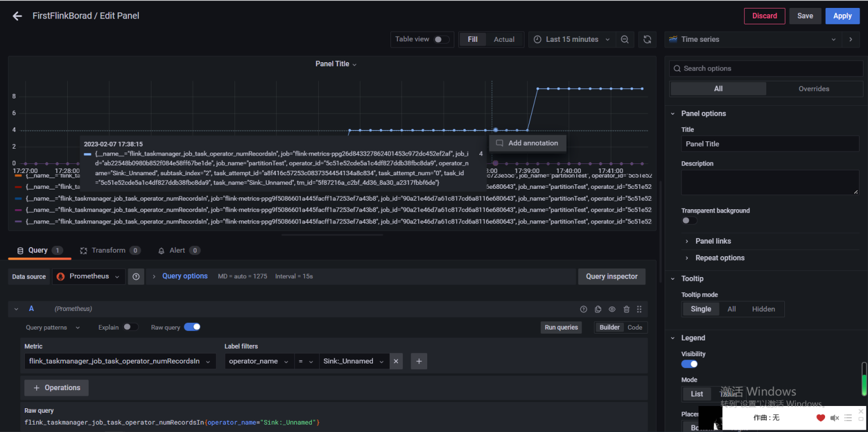Add Operations to the query

point(57,388)
